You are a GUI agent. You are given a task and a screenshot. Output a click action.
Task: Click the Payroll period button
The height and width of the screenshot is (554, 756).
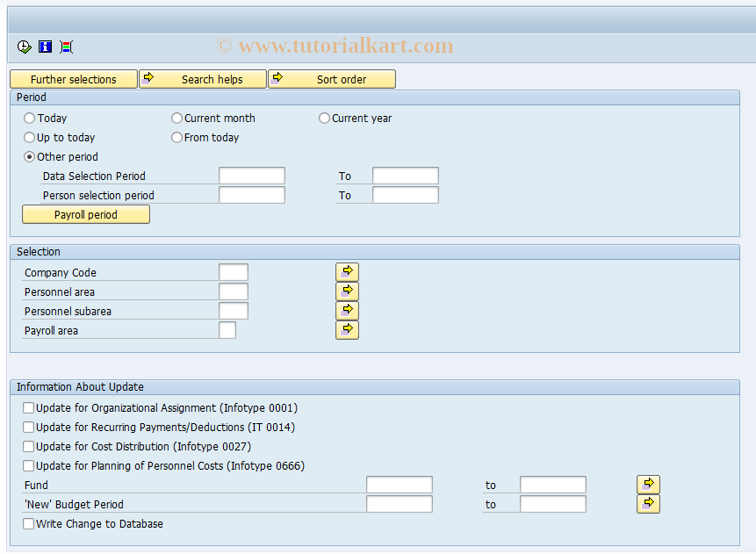pyautogui.click(x=85, y=213)
